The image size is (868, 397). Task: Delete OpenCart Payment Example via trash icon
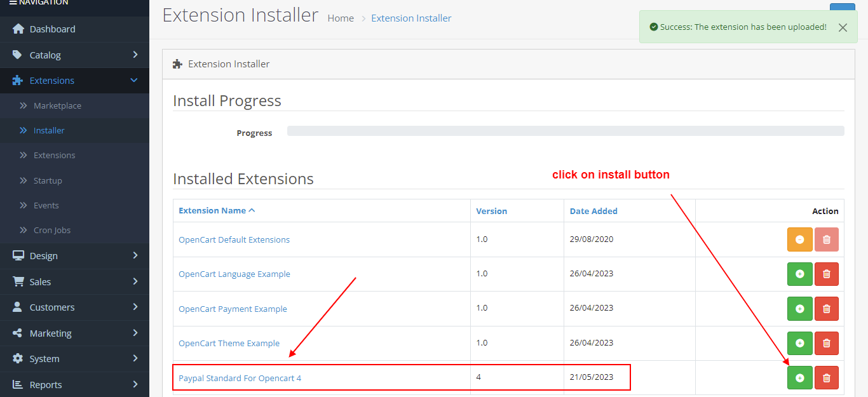pos(827,309)
